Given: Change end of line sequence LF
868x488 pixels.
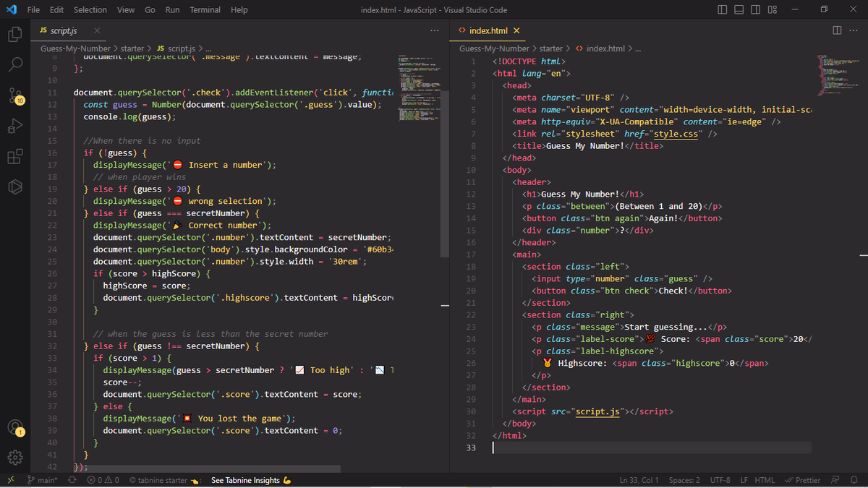Looking at the screenshot, I should point(744,480).
